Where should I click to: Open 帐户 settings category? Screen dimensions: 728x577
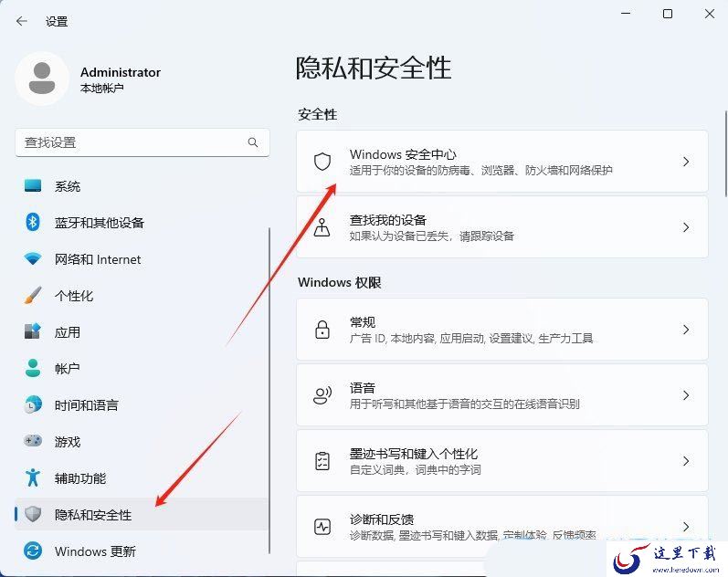click(142, 368)
